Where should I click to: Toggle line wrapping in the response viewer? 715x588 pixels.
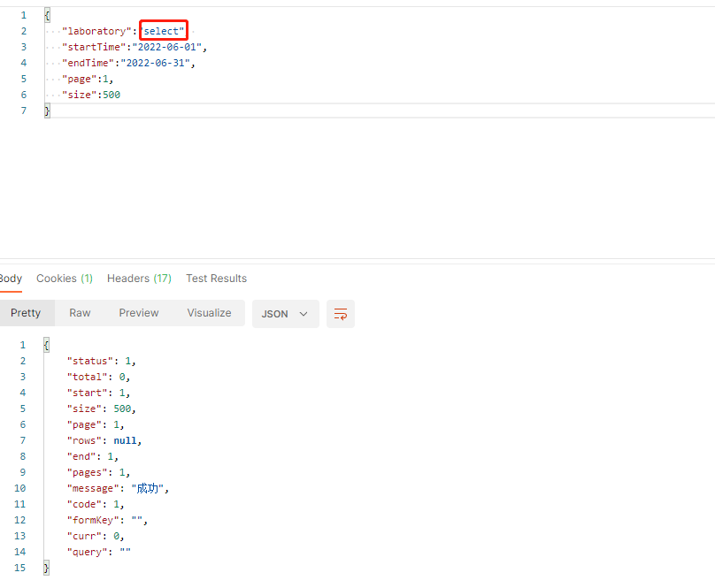click(x=340, y=313)
